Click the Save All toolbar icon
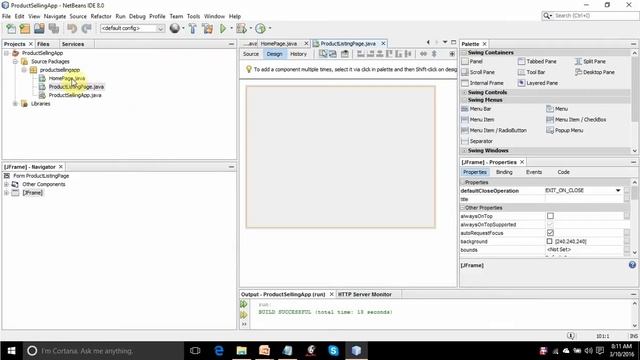This screenshot has height=360, width=640. (54, 28)
